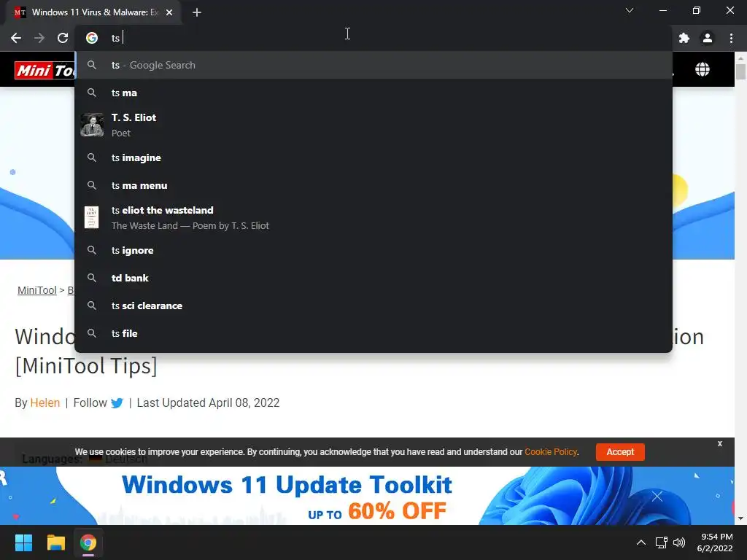
Task: Select the 'ts sci clearance' suggestion
Action: pos(373,306)
